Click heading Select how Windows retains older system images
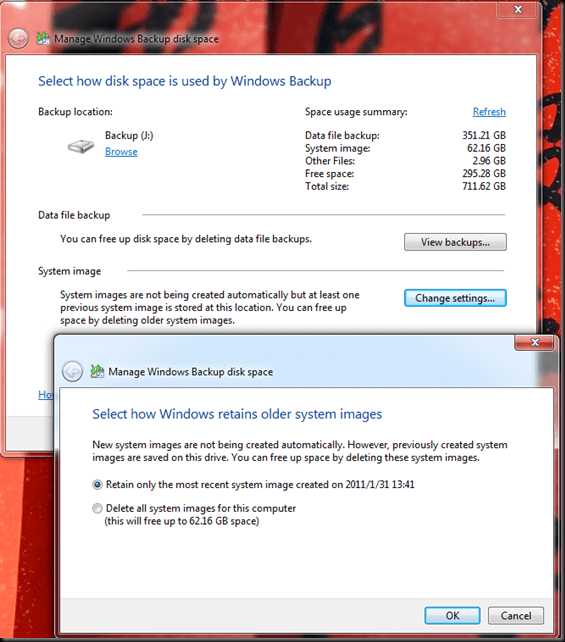 (237, 414)
